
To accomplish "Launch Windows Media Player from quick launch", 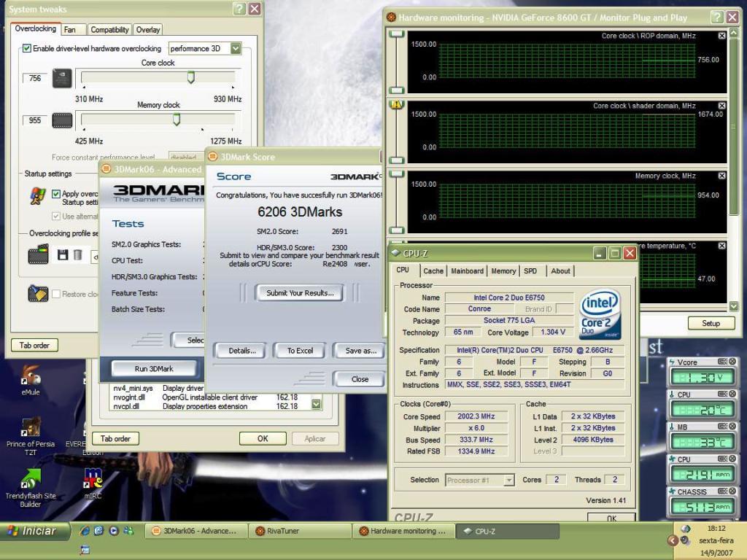I will tap(114, 531).
